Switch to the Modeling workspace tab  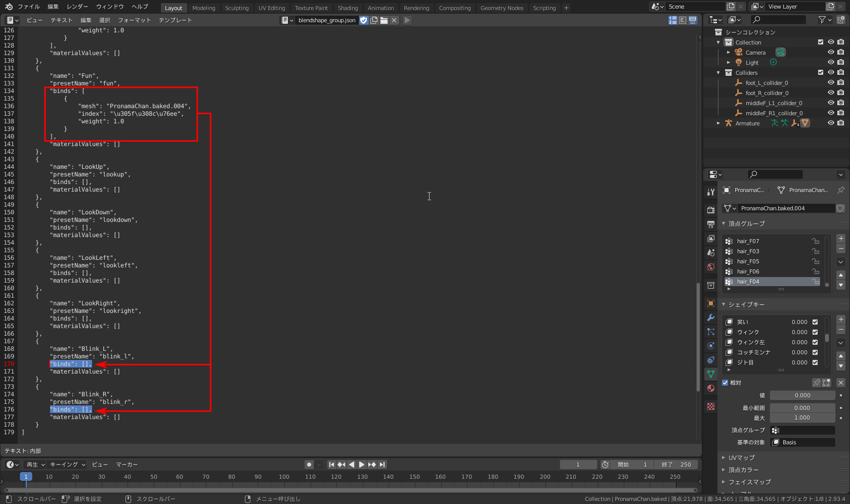click(x=203, y=8)
